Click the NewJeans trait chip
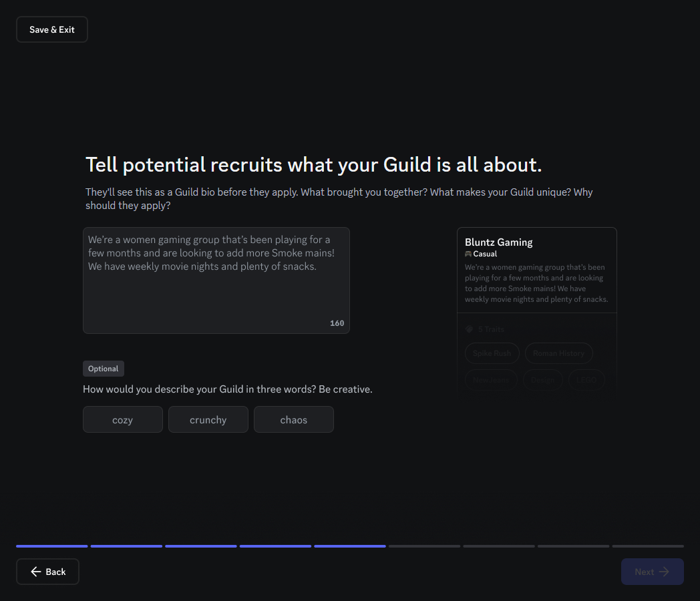The width and height of the screenshot is (700, 601). pyautogui.click(x=491, y=379)
